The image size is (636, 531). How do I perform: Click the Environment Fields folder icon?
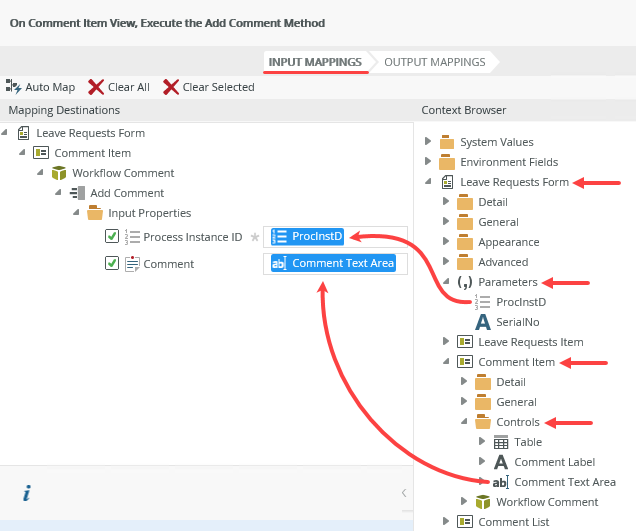point(447,162)
